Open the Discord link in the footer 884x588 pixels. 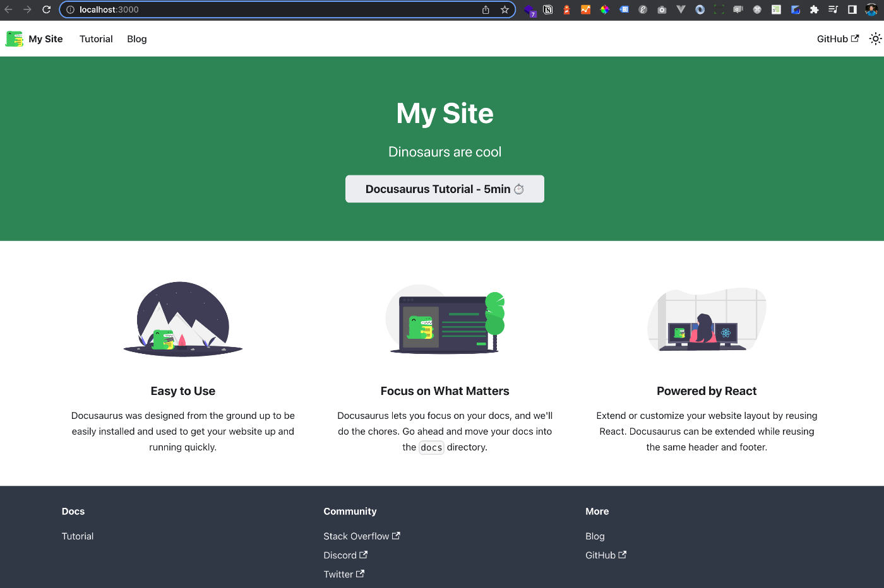click(x=345, y=555)
